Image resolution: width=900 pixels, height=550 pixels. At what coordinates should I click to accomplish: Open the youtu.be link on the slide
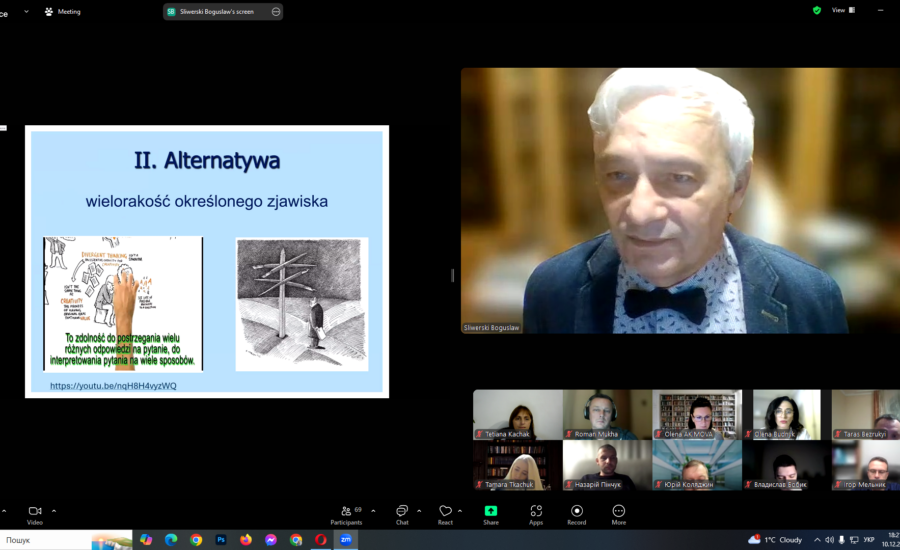pyautogui.click(x=113, y=386)
